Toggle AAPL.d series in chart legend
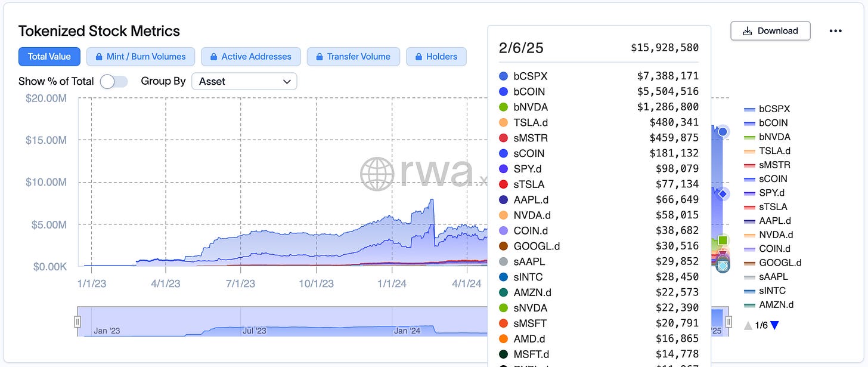 (x=767, y=221)
